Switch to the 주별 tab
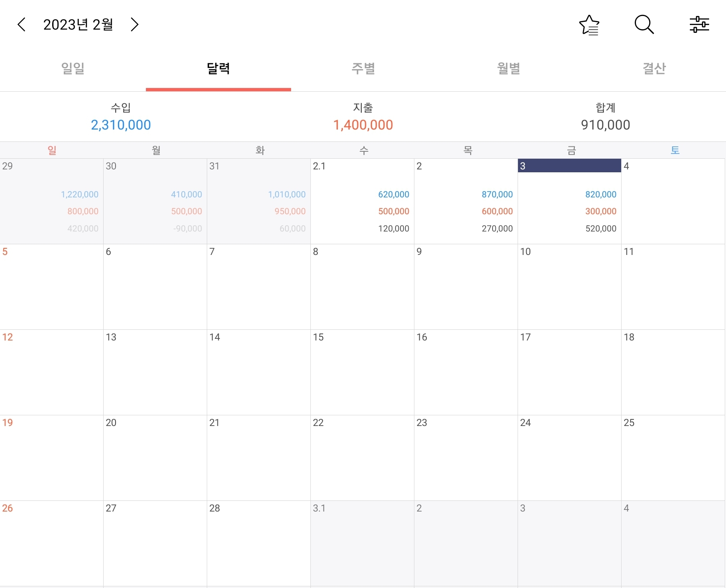The width and height of the screenshot is (726, 588). (x=363, y=68)
